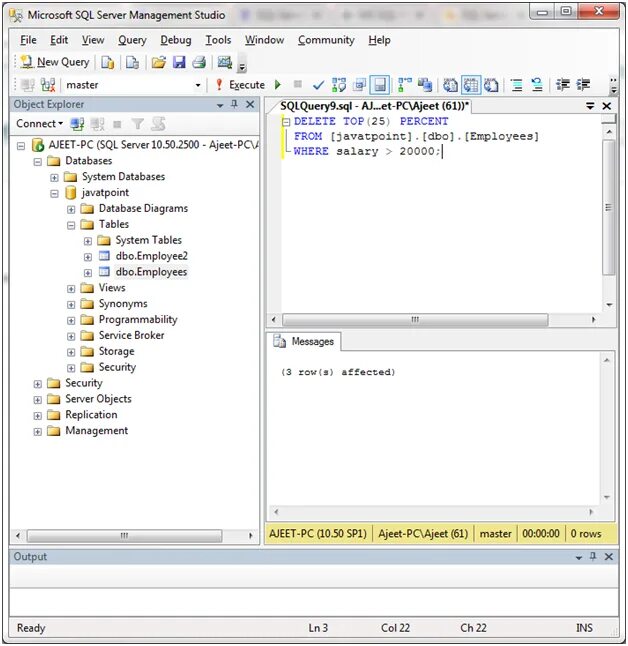Open the Activity Monitor icon
Viewport: 628px width, 646px height.
click(x=225, y=62)
